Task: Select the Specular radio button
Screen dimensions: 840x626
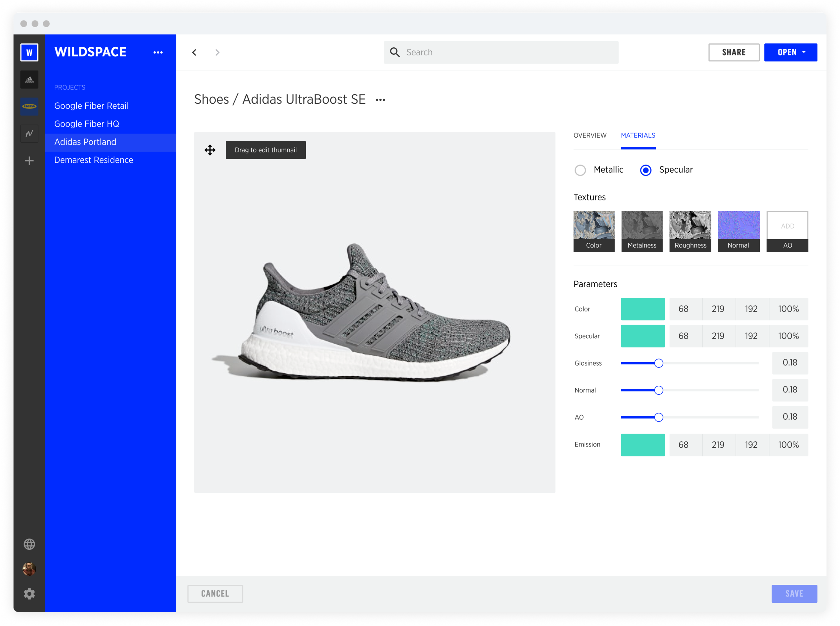Action: (645, 170)
